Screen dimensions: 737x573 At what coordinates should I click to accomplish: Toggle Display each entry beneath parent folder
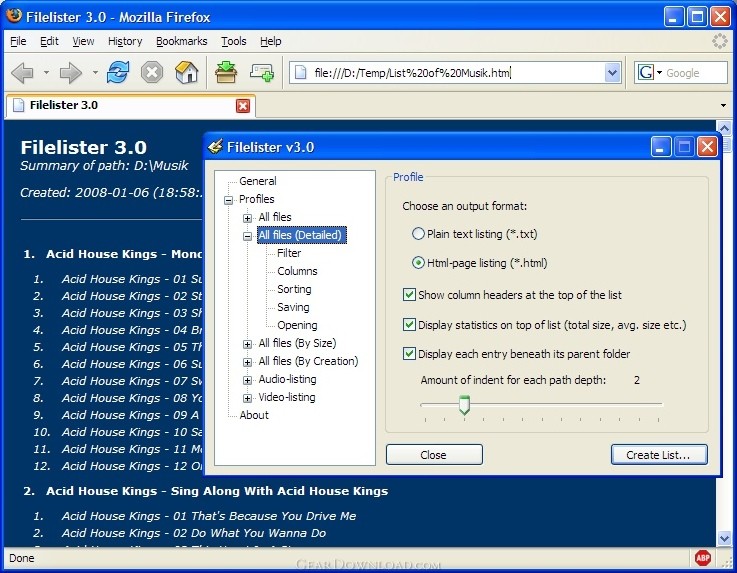pyautogui.click(x=409, y=353)
